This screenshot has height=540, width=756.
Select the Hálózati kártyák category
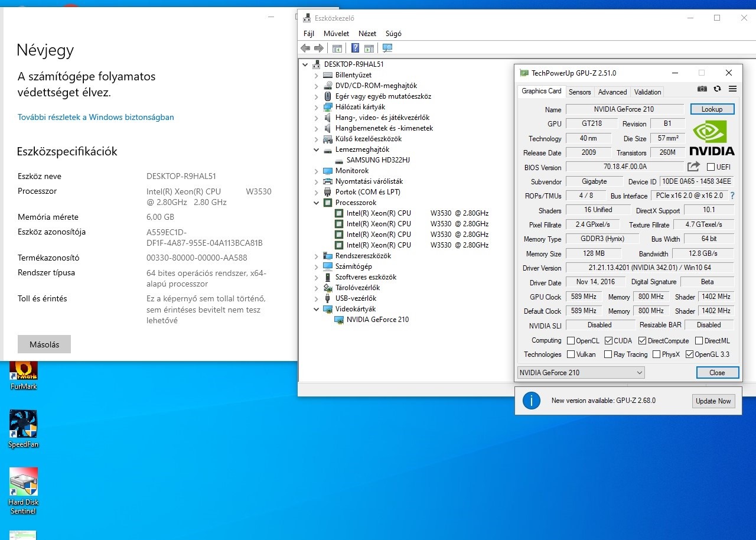(x=360, y=107)
